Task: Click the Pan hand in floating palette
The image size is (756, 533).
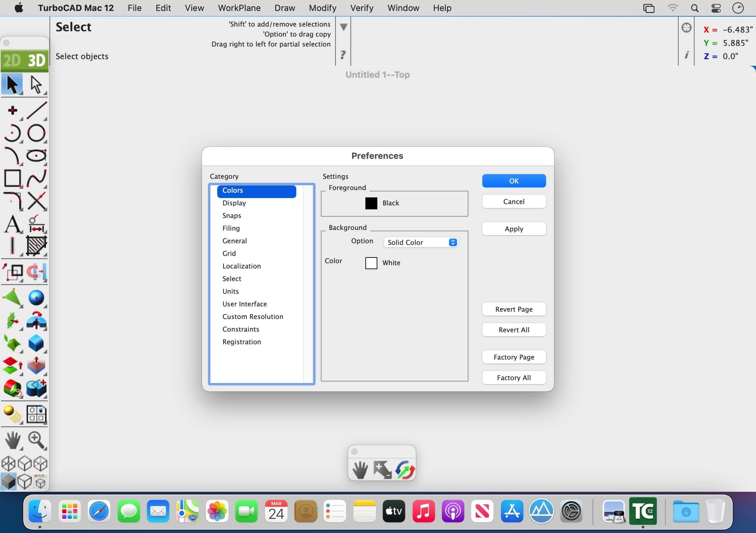Action: pyautogui.click(x=360, y=470)
